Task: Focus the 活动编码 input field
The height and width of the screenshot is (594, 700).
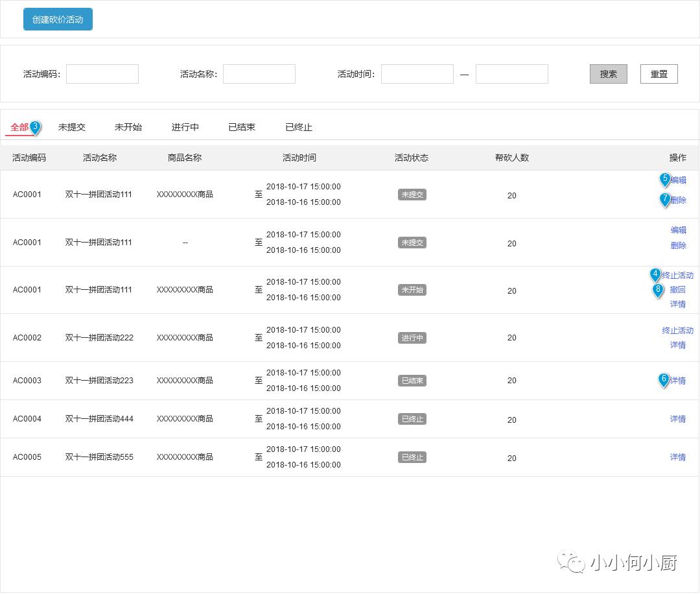Action: pos(102,74)
